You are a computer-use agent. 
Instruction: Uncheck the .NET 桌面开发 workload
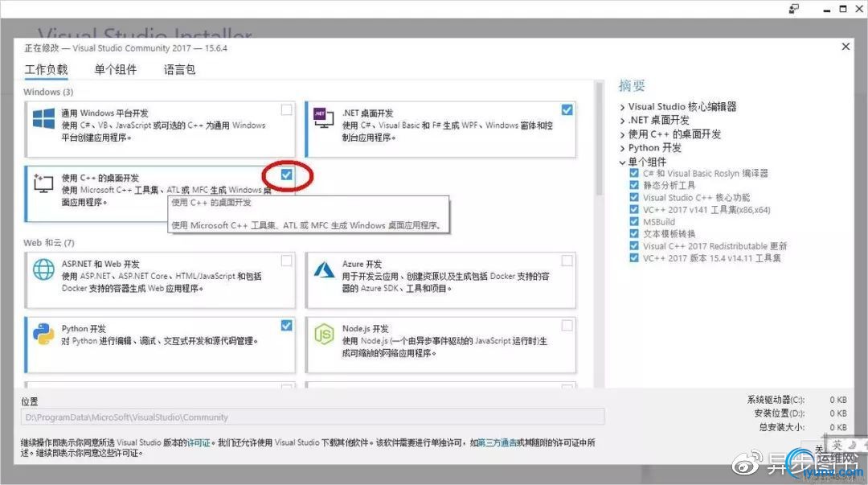(x=567, y=109)
